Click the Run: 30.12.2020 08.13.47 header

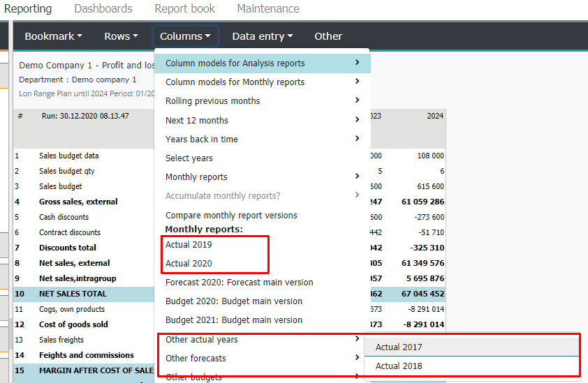pos(85,117)
